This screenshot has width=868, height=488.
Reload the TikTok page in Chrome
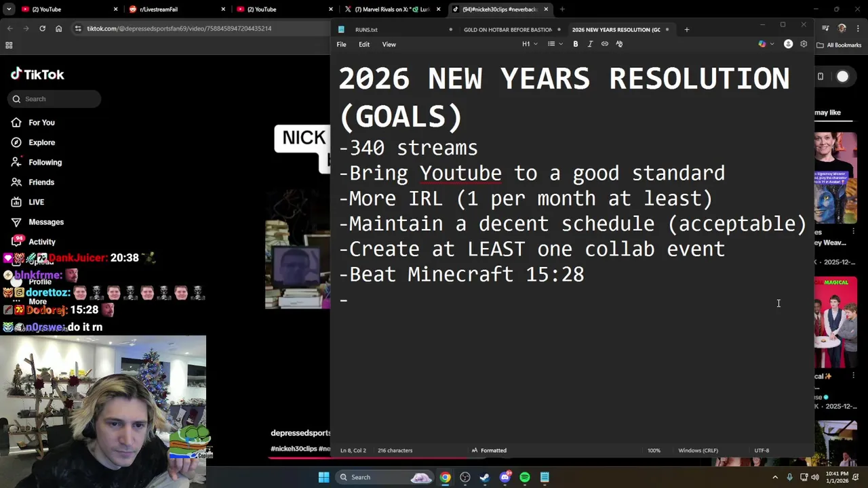[42, 28]
